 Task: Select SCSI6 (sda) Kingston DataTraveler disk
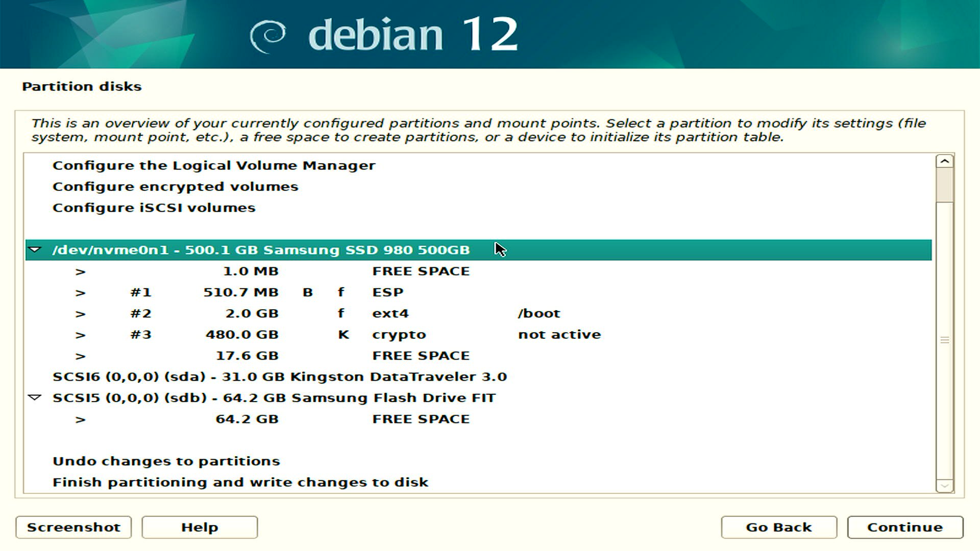(478, 377)
